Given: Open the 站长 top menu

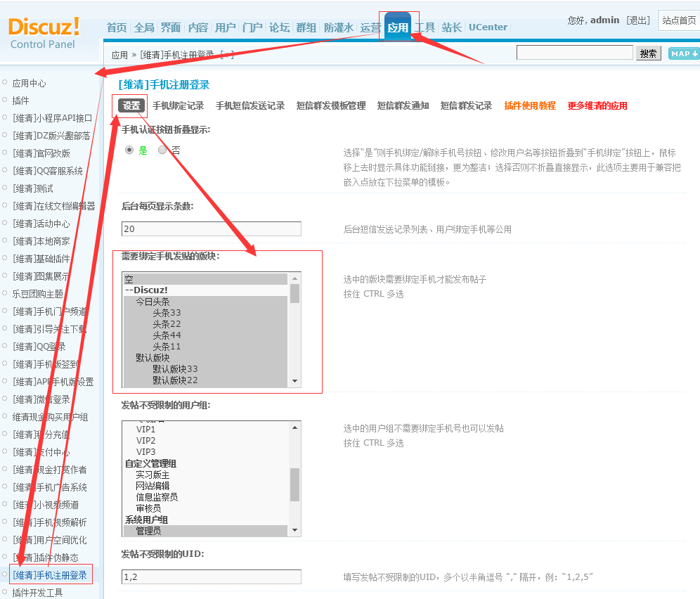Looking at the screenshot, I should pos(452,27).
